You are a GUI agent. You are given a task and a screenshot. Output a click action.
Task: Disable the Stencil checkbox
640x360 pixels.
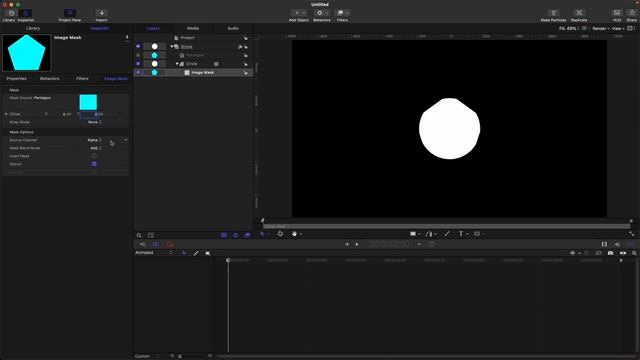[94, 164]
